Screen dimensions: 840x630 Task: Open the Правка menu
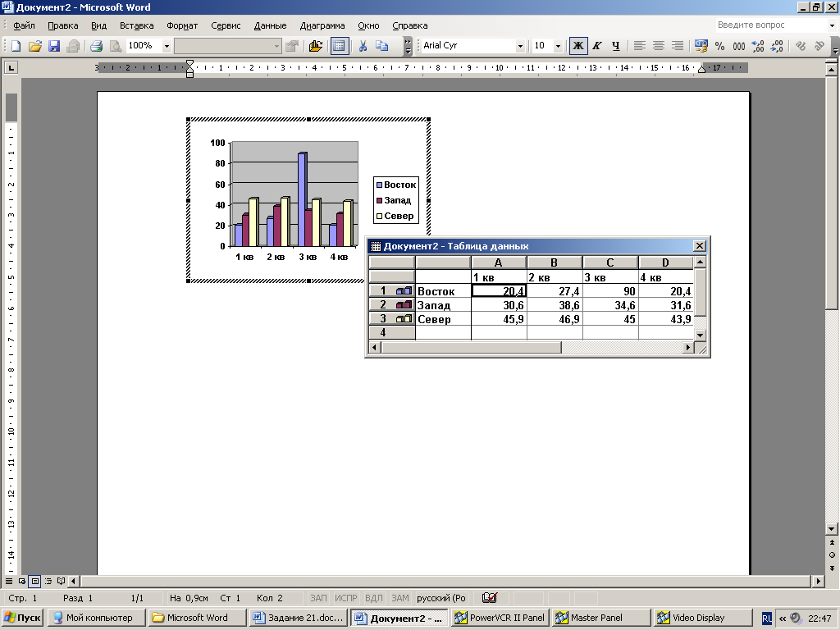click(62, 25)
